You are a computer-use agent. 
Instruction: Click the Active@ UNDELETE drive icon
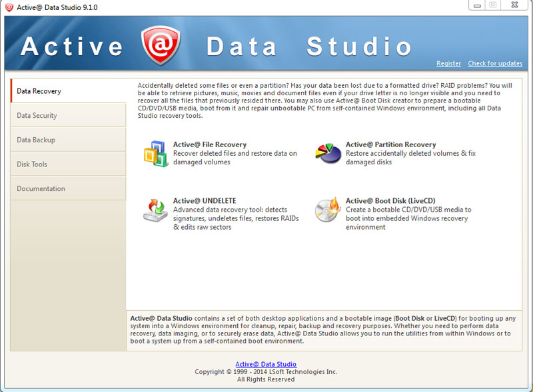tap(155, 210)
